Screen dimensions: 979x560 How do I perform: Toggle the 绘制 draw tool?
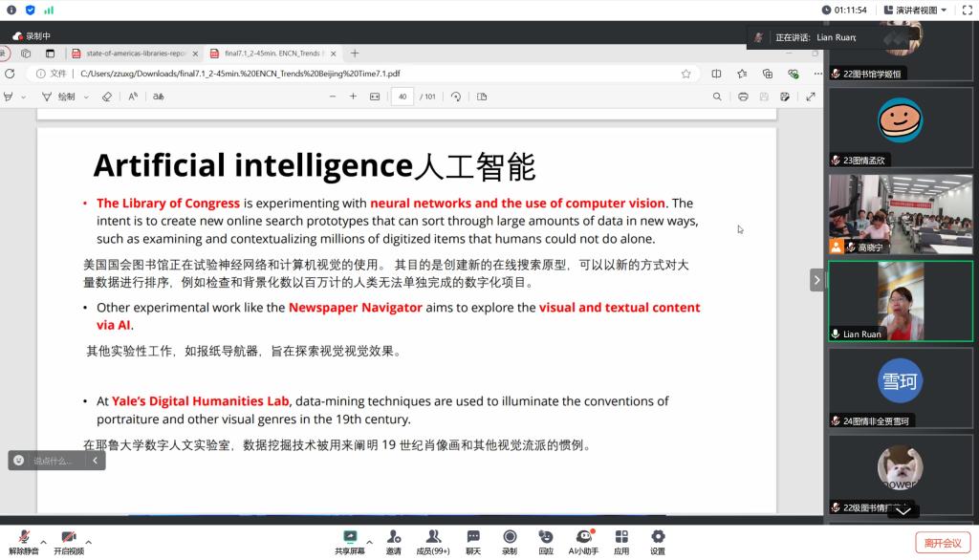pos(59,97)
